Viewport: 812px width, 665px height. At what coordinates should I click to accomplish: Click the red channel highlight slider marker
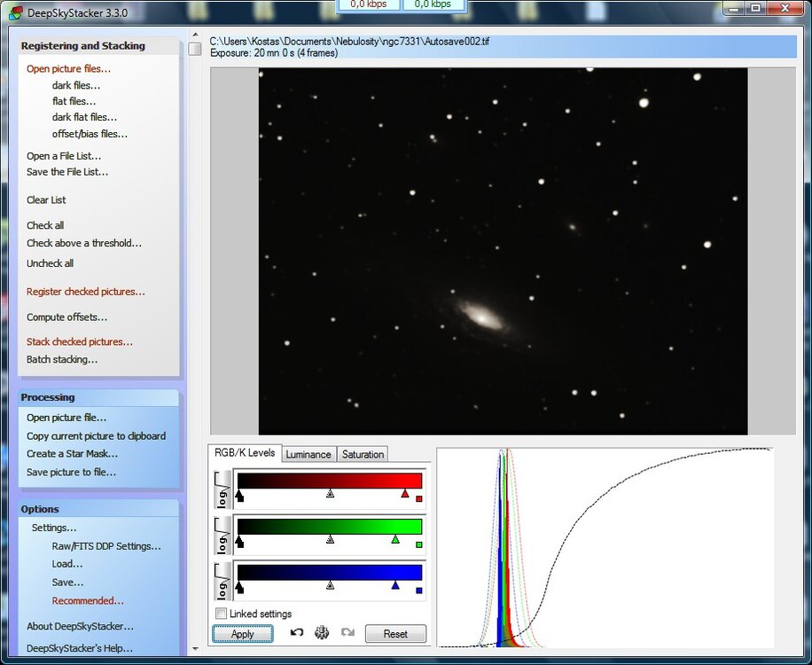point(405,493)
